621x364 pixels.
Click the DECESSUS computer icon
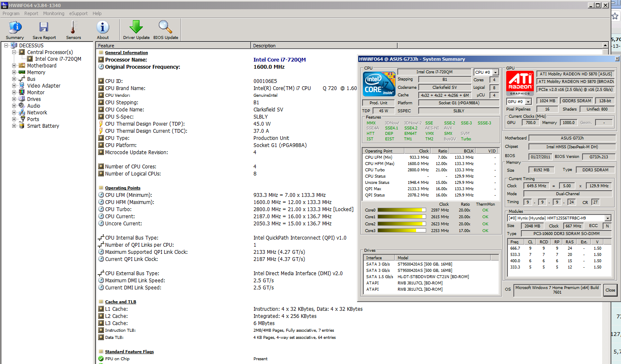[x=14, y=46]
